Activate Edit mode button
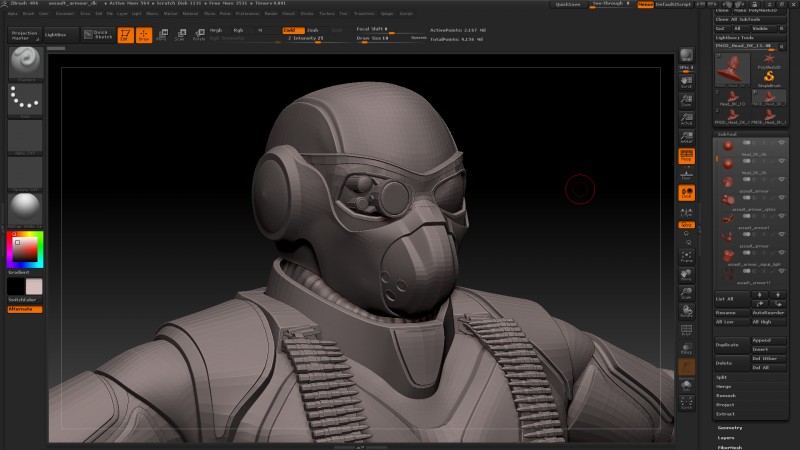800x450 pixels. click(x=126, y=35)
